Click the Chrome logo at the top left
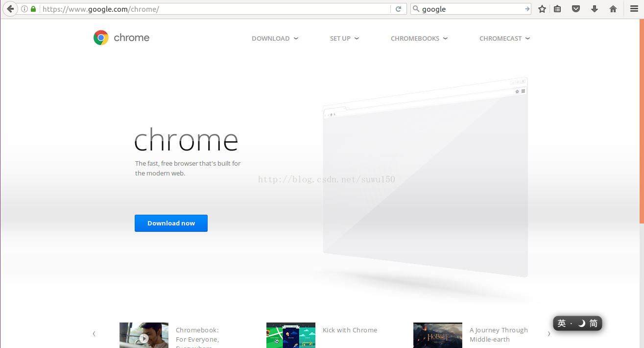644x348 pixels. pyautogui.click(x=121, y=38)
